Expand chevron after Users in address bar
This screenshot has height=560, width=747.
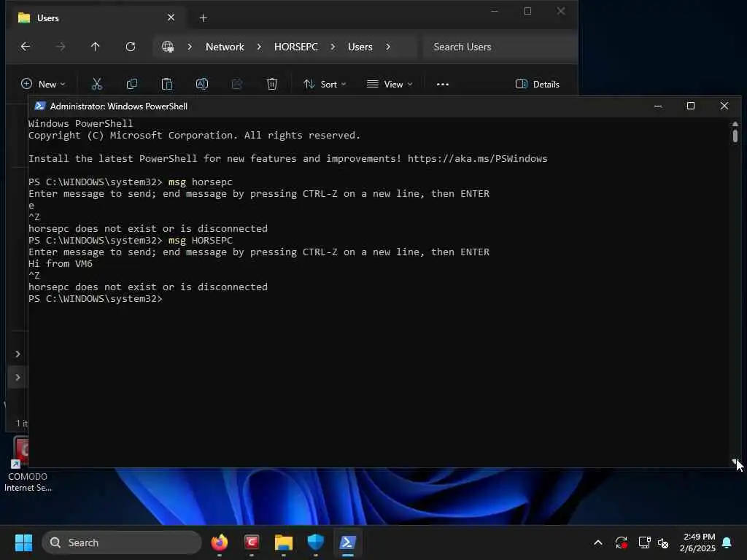388,47
